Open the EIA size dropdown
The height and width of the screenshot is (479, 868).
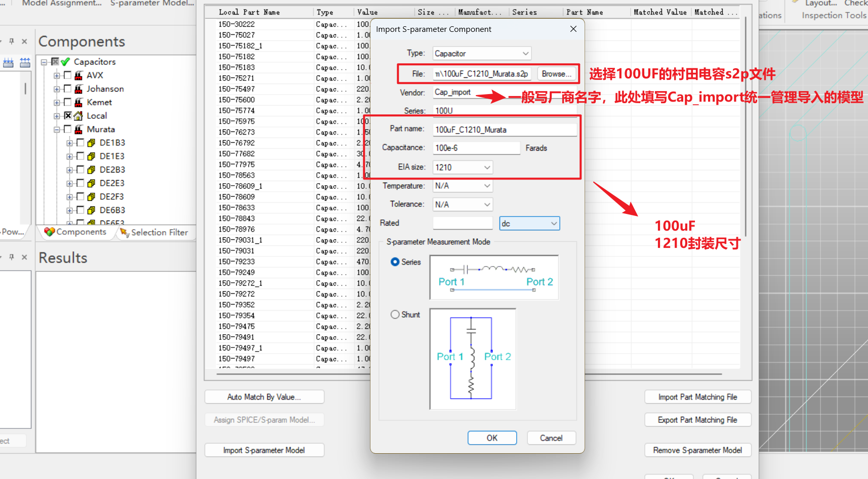(462, 167)
